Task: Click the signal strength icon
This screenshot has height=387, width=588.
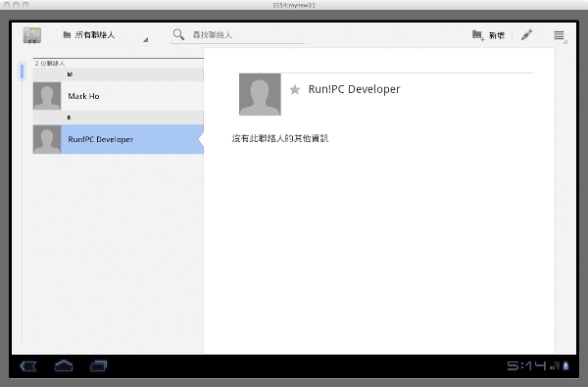Action: [x=556, y=365]
